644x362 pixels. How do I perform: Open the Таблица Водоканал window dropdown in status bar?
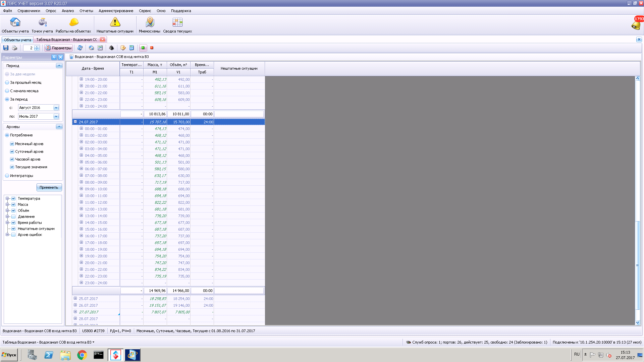[48, 342]
